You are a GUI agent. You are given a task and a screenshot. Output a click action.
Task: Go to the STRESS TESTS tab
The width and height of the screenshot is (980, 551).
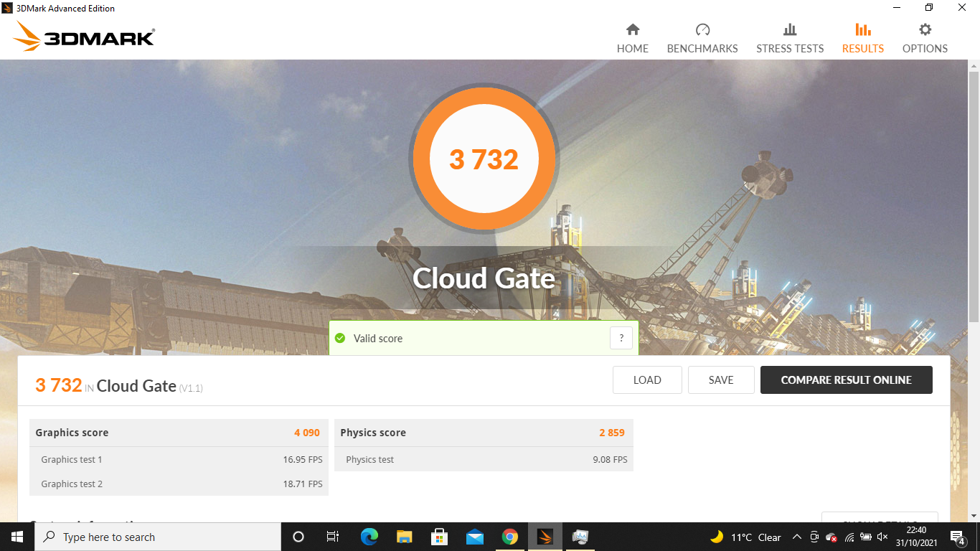pos(790,38)
